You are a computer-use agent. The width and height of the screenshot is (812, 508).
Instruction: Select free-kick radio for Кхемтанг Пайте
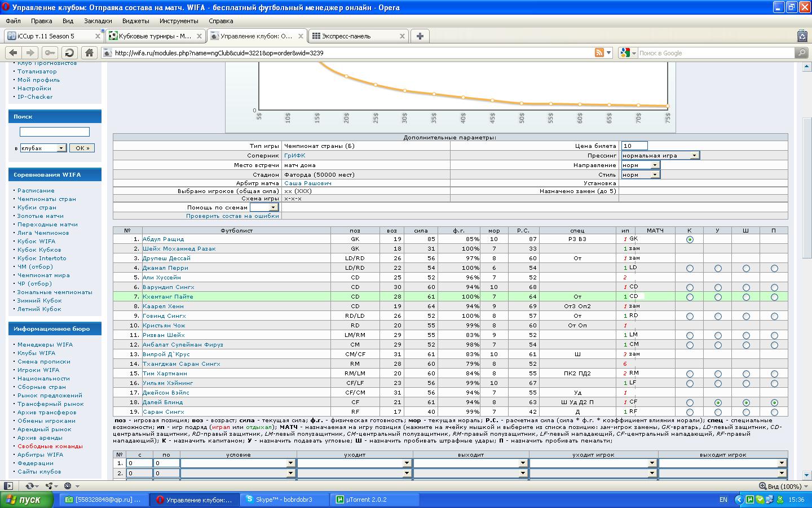point(746,297)
